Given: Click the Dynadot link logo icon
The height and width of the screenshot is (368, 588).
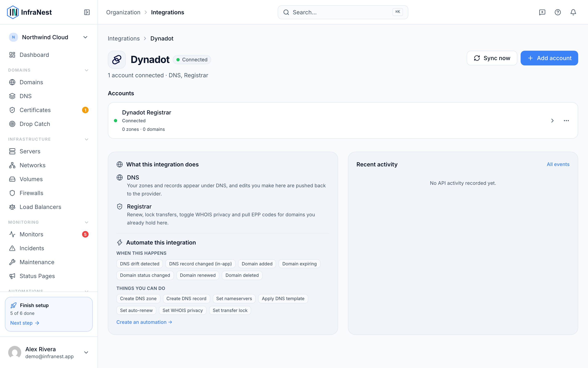Looking at the screenshot, I should tap(117, 60).
